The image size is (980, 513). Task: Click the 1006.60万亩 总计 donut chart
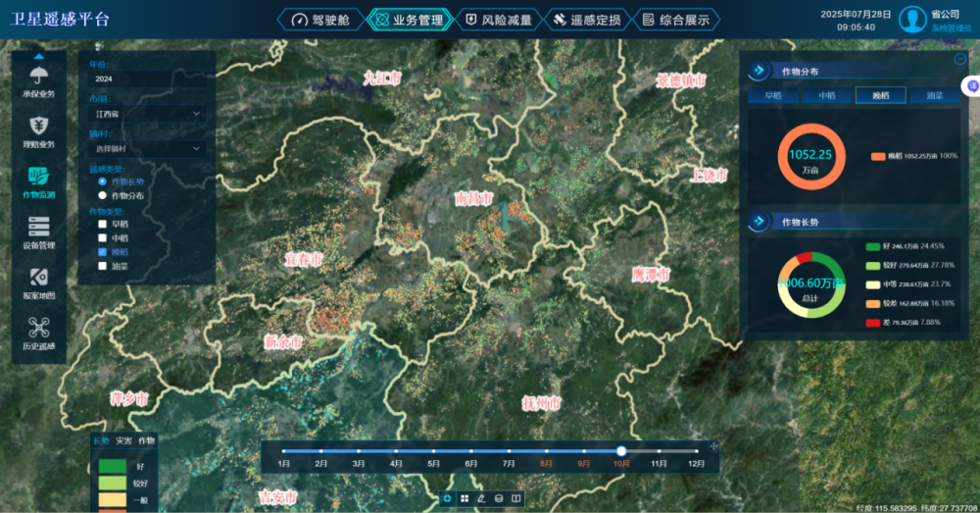click(811, 285)
